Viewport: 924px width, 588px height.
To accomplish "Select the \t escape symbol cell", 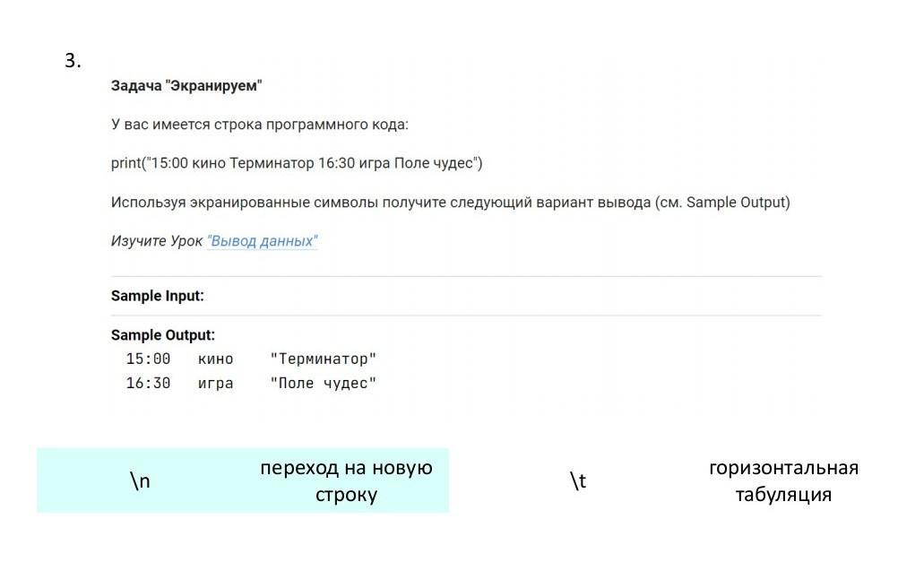I will point(578,481).
